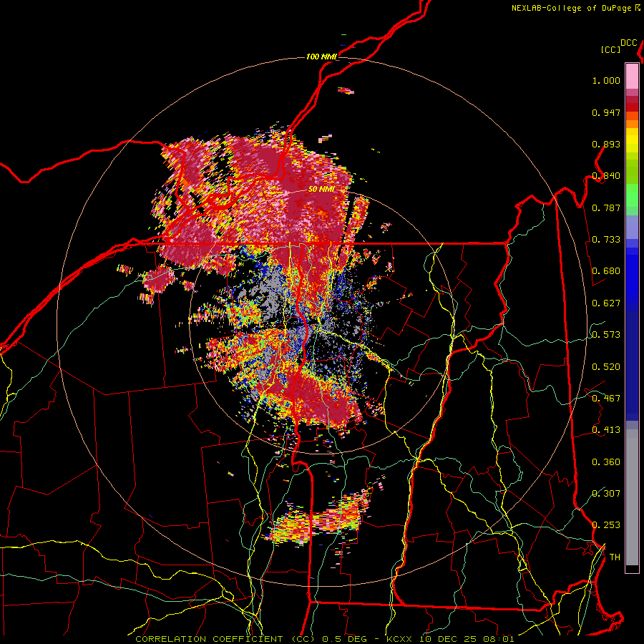This screenshot has height=644, width=644.
Task: Click the 0.733 scale value
Action: 606,240
